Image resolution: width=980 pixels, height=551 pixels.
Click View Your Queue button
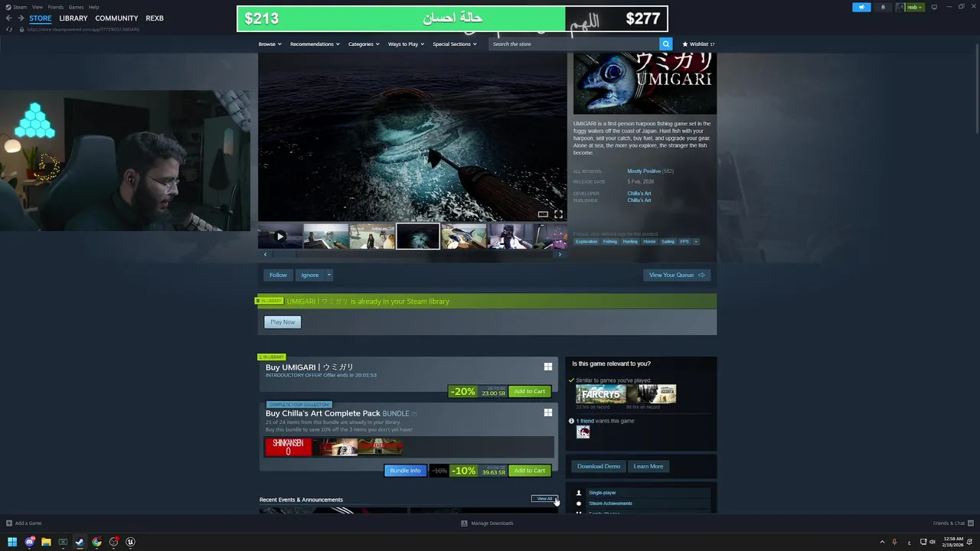point(677,275)
